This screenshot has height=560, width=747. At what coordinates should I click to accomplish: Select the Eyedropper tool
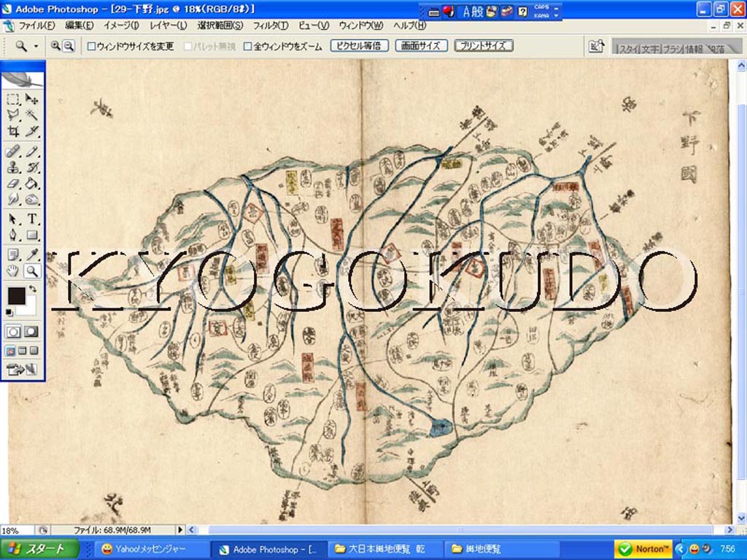click(31, 254)
